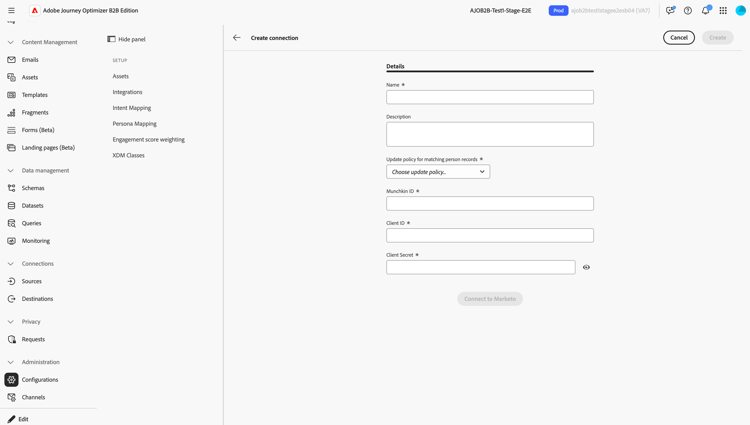Screen dimensions: 750x425
Task: Open the hamburger navigation menu
Action: [x=11, y=10]
